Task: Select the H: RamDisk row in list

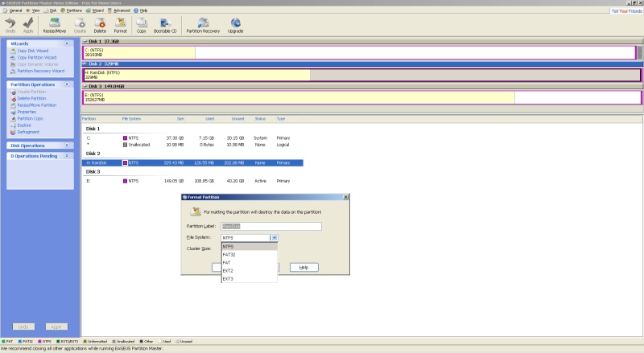Action: [192, 163]
